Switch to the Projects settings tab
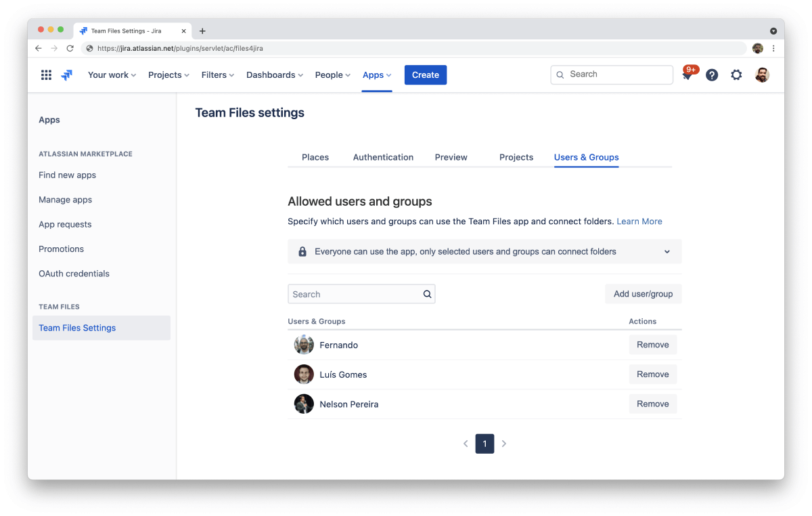 click(x=516, y=157)
